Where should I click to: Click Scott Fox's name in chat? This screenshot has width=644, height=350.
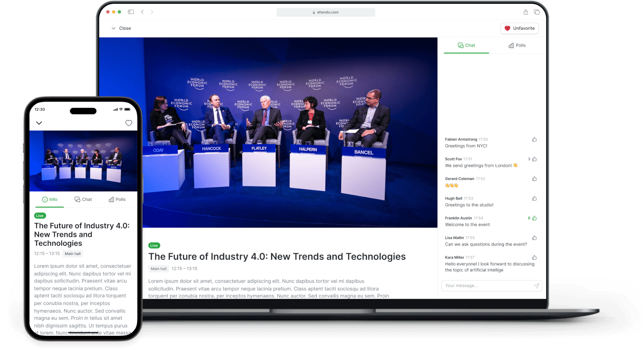[x=453, y=159]
